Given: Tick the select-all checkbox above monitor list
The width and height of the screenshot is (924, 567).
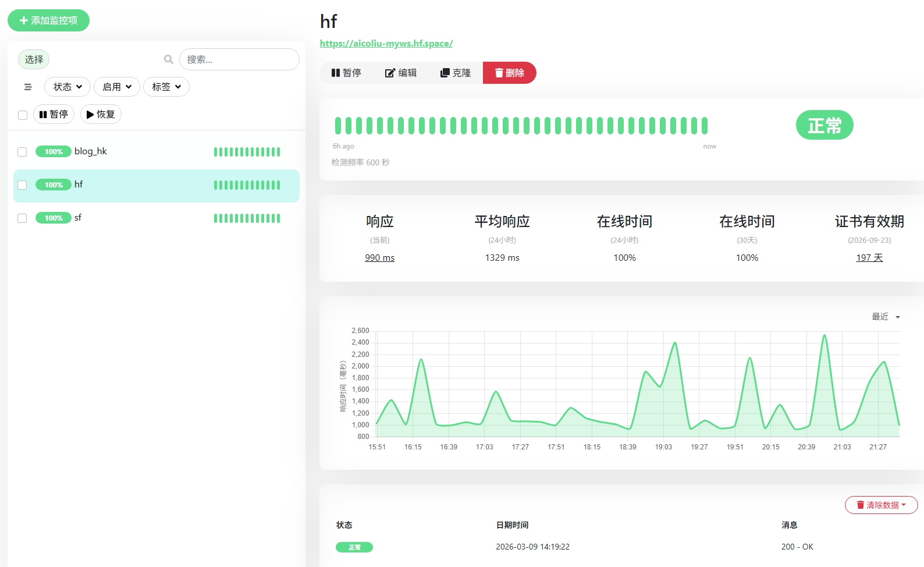Looking at the screenshot, I should point(23,115).
